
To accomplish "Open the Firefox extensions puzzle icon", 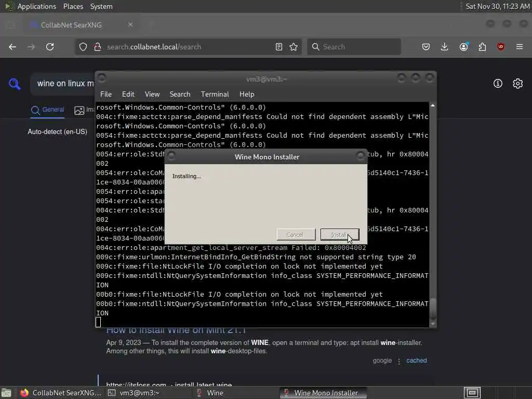I will coord(482,47).
